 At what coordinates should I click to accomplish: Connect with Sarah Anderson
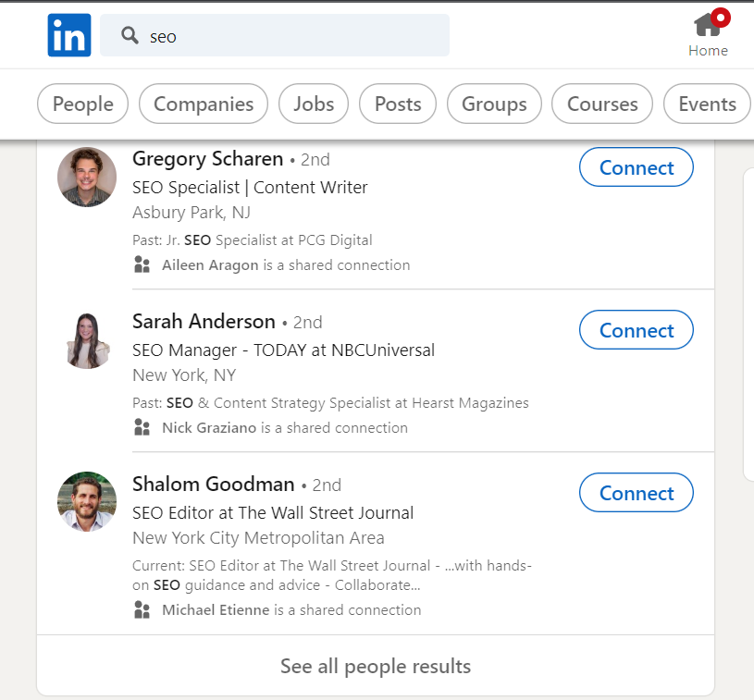tap(637, 330)
